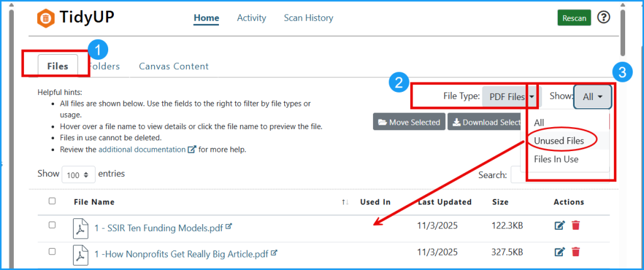
Task: Check the box for SSIR Ten Funding Models.pdf
Action: [x=52, y=225]
